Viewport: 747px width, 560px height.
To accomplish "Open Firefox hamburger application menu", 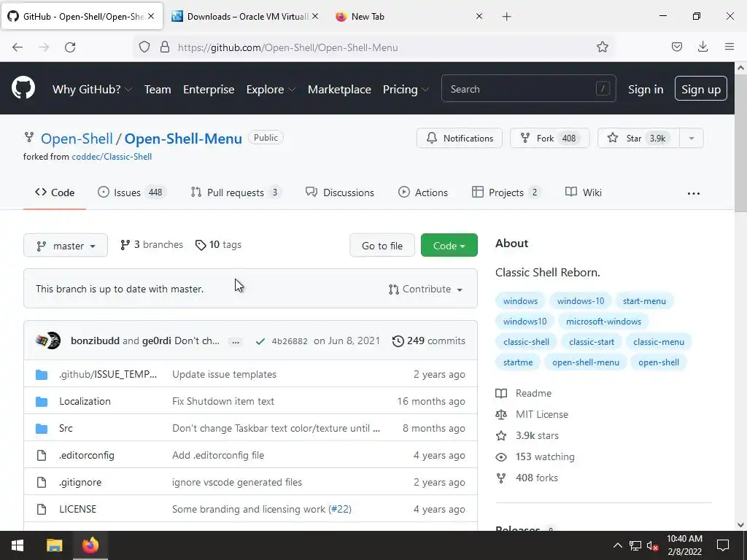I will coord(729,47).
